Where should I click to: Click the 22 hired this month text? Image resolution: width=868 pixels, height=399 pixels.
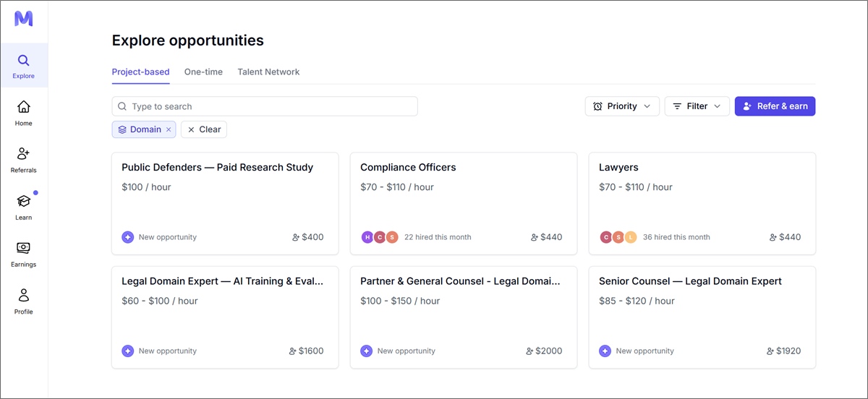click(438, 237)
